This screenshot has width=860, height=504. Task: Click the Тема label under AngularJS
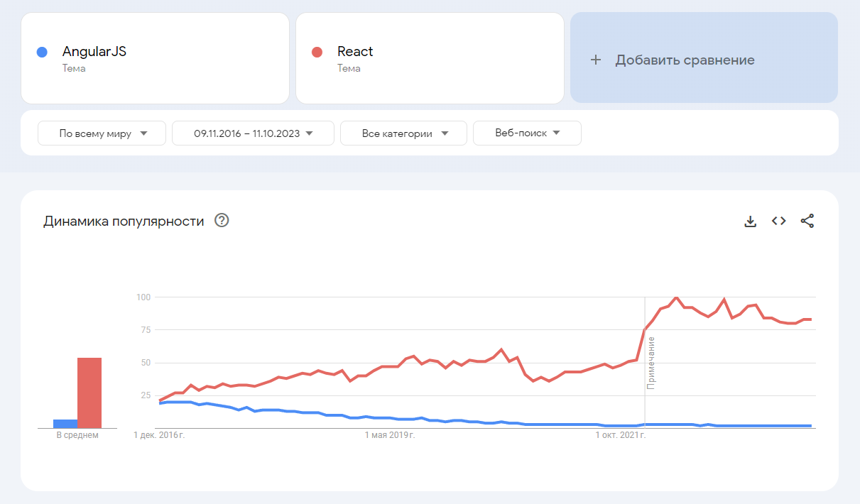pos(74,69)
